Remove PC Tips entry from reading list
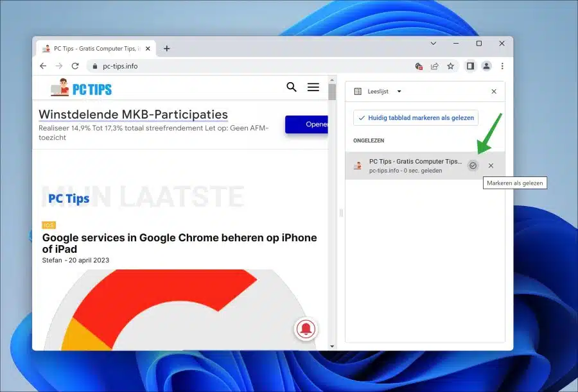578x392 pixels. pyautogui.click(x=491, y=166)
